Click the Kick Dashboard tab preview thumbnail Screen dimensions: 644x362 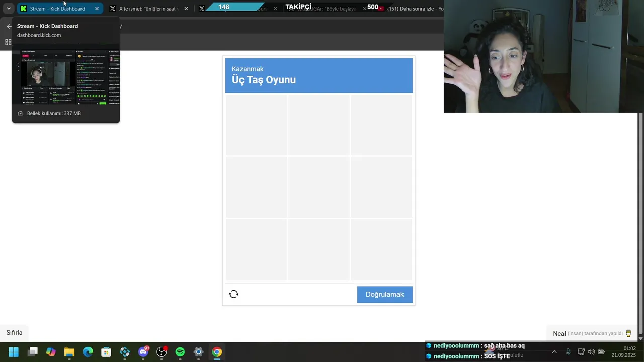[x=66, y=74]
